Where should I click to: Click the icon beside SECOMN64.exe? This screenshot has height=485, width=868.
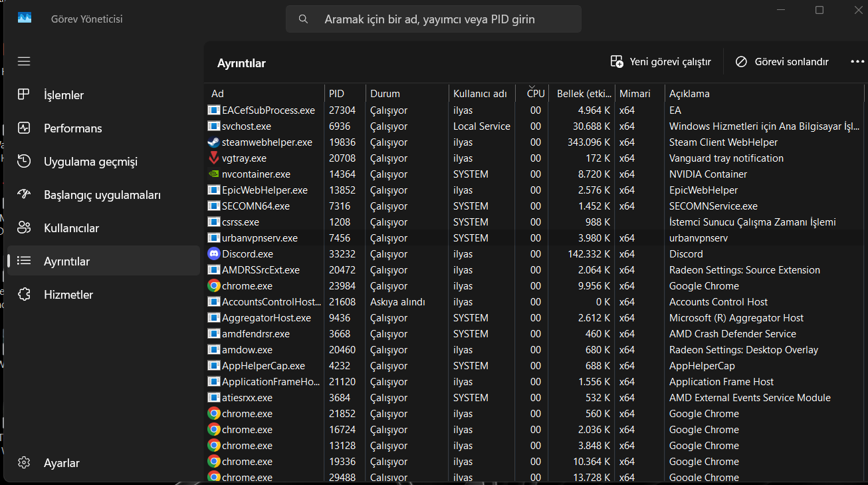click(x=214, y=206)
